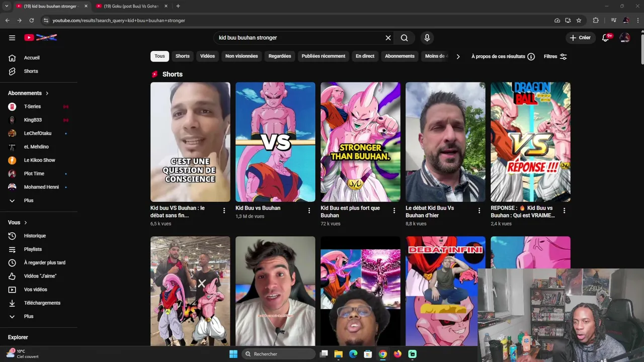
Task: Select the Tous filter chip
Action: point(159,56)
